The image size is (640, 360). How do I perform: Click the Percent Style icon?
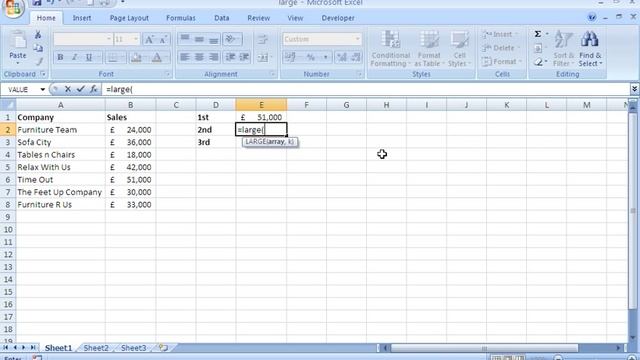pyautogui.click(x=311, y=57)
